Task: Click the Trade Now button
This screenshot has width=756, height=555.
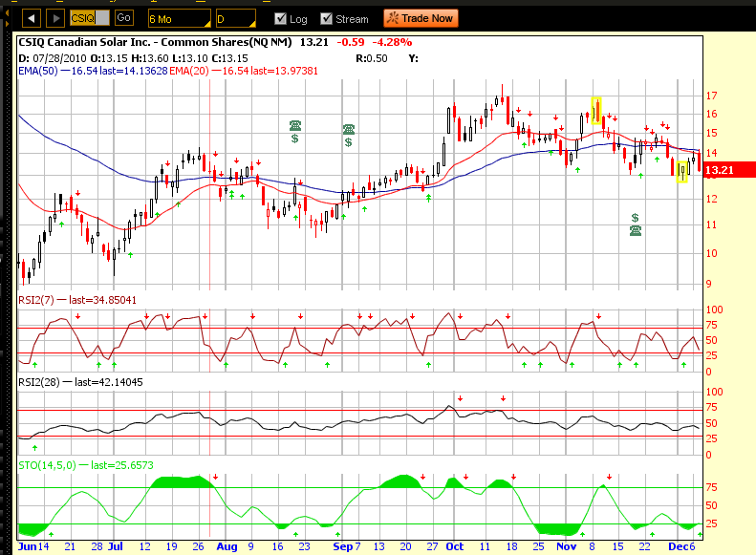Action: click(421, 18)
